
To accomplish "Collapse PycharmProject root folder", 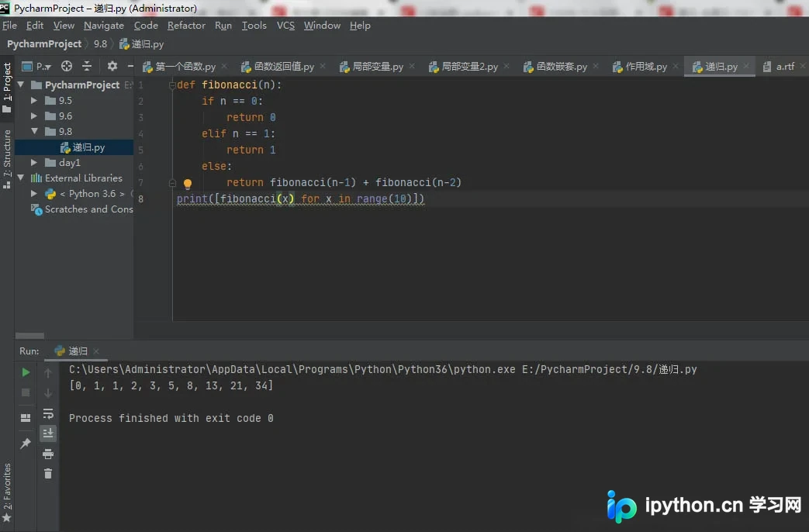I will click(x=21, y=85).
